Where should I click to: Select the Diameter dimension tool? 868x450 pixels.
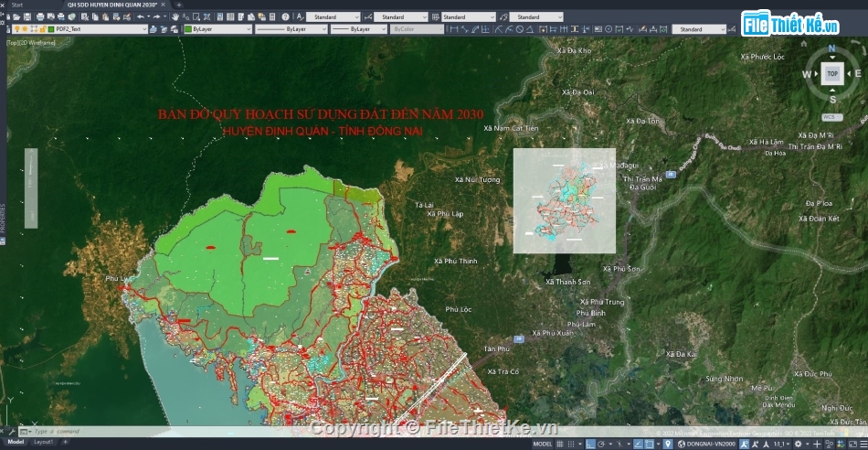(x=519, y=29)
